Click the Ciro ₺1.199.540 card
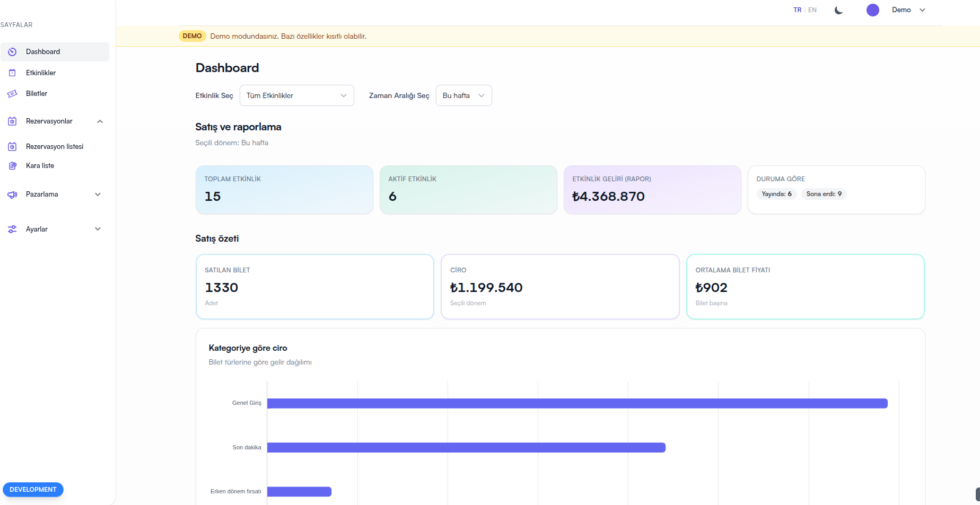980x505 pixels. (560, 287)
